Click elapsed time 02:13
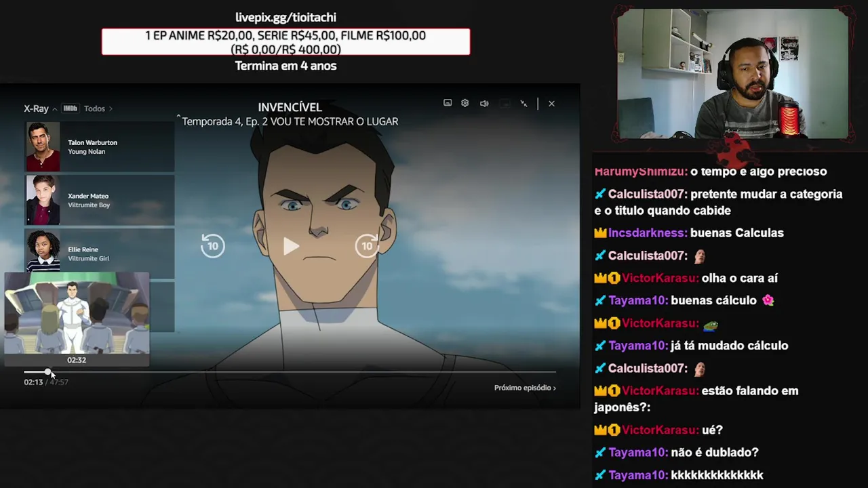868x488 pixels. [x=33, y=382]
